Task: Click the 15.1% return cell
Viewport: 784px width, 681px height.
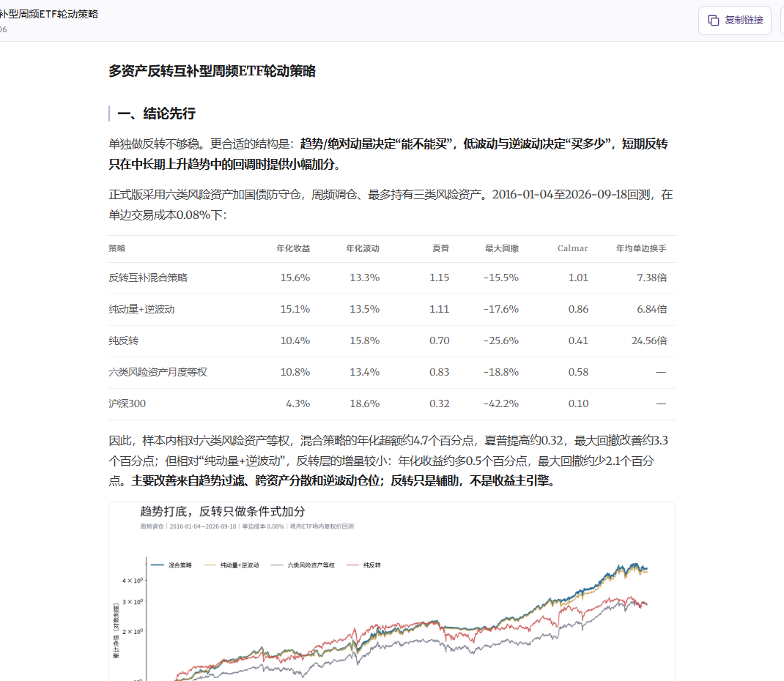Action: point(295,309)
